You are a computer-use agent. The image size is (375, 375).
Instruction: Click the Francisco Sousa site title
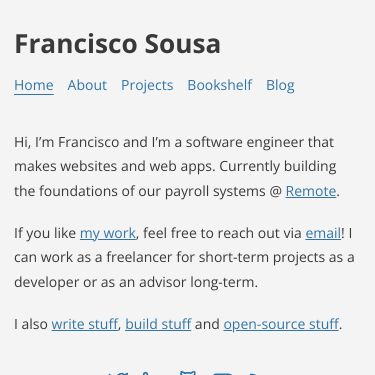pos(117,44)
